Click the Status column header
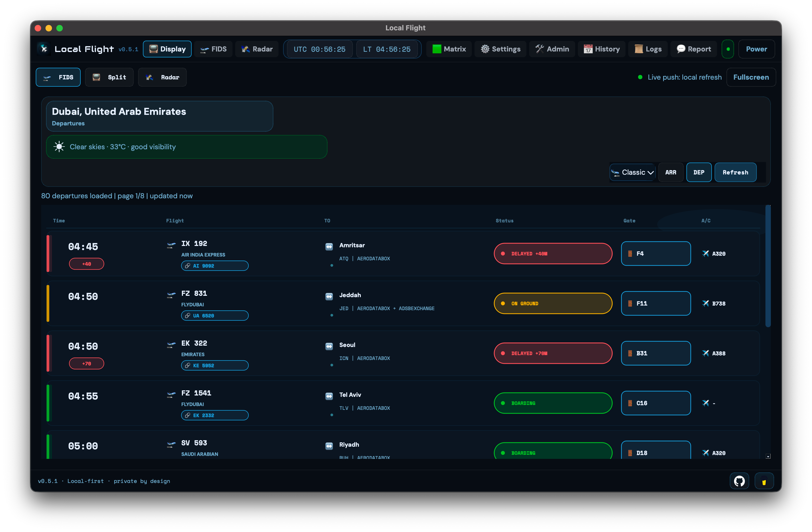This screenshot has height=532, width=812. (504, 220)
